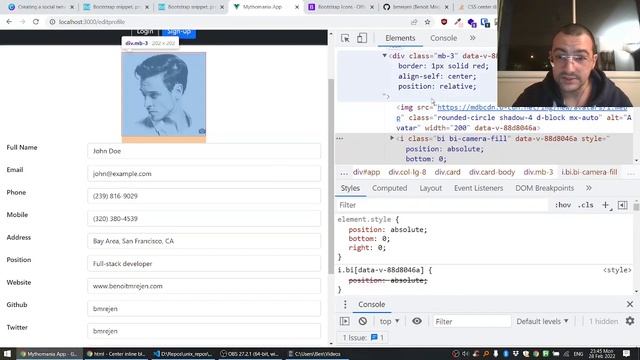Bookmark this page star icon
Image resolution: width=640 pixels, height=360 pixels.
(x=427, y=22)
